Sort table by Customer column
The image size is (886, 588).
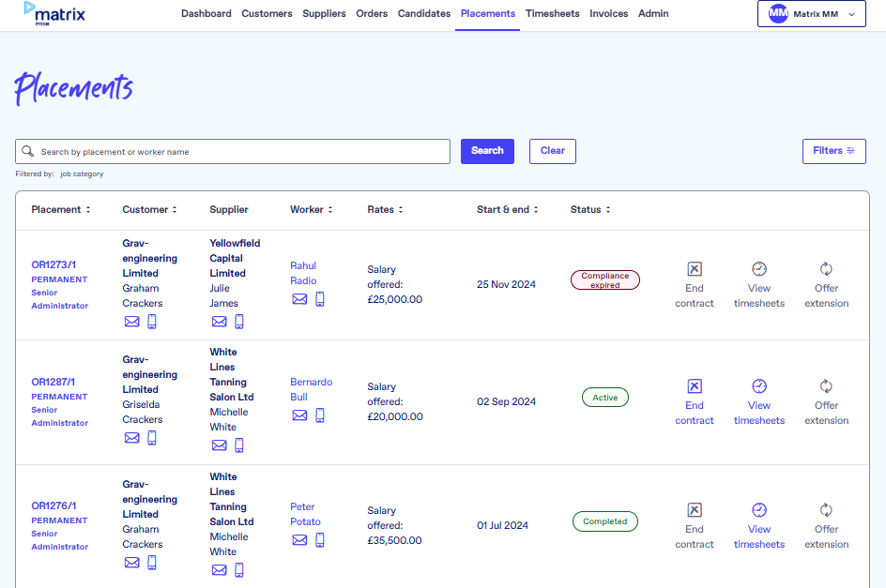coord(175,209)
